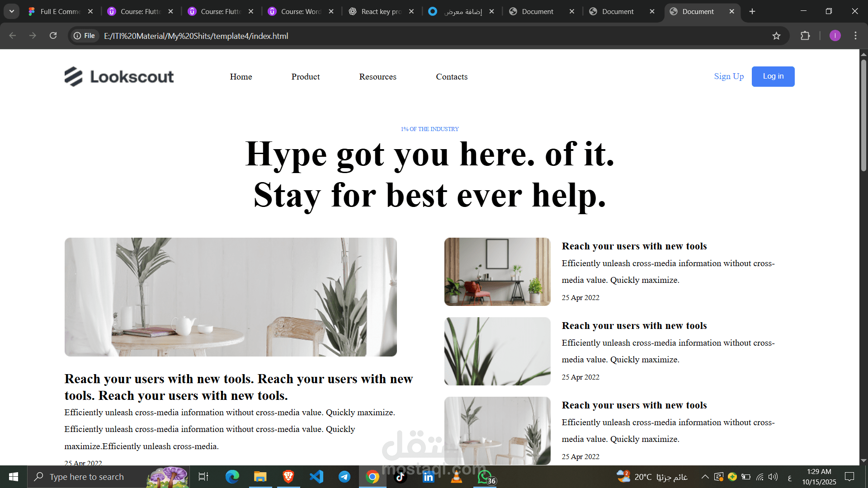Click the Lookscout logo

pos(119,77)
